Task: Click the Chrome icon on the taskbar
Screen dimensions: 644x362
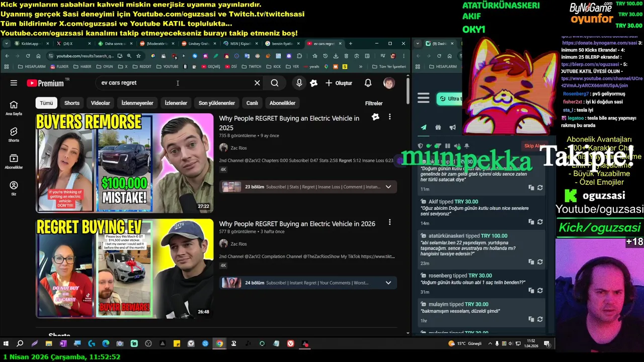Action: coord(219,344)
